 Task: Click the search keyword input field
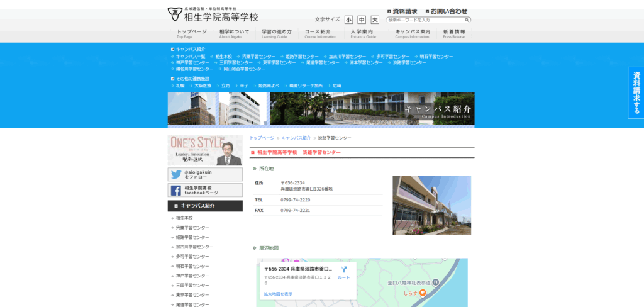pos(425,20)
